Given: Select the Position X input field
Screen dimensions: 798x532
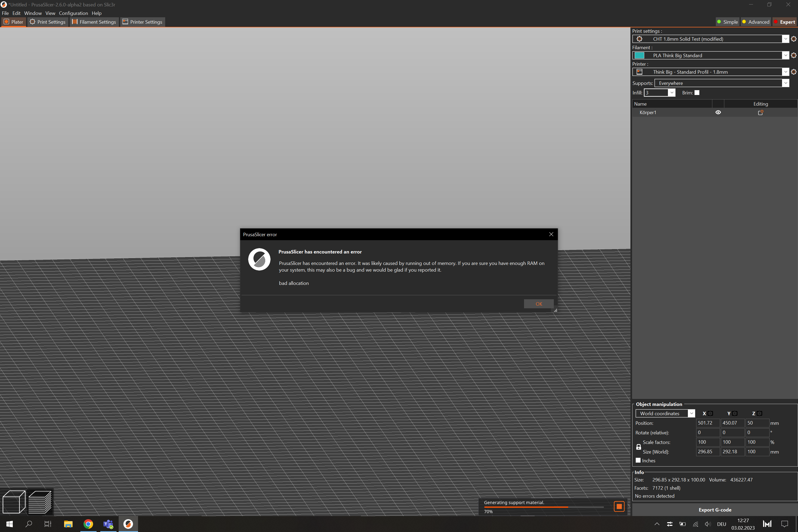Looking at the screenshot, I should click(x=707, y=423).
